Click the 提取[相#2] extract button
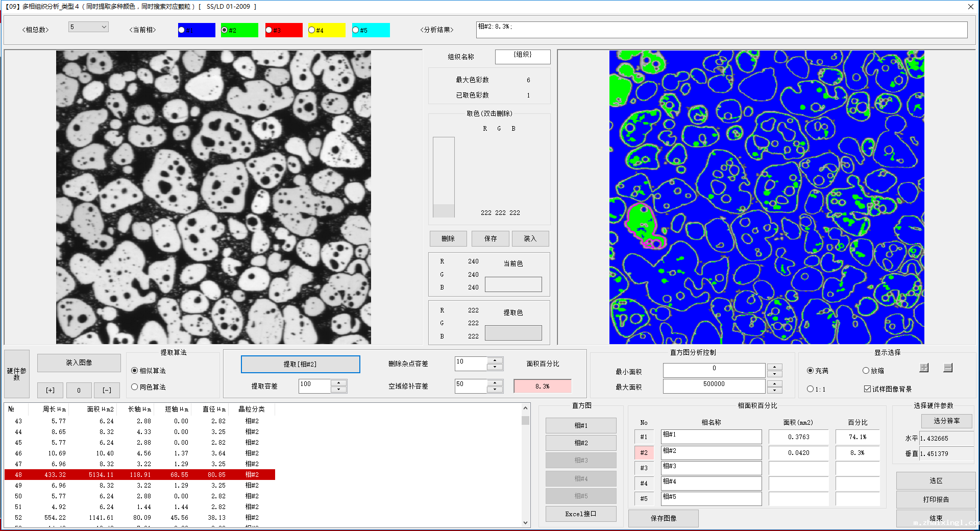This screenshot has height=531, width=980. (x=300, y=364)
